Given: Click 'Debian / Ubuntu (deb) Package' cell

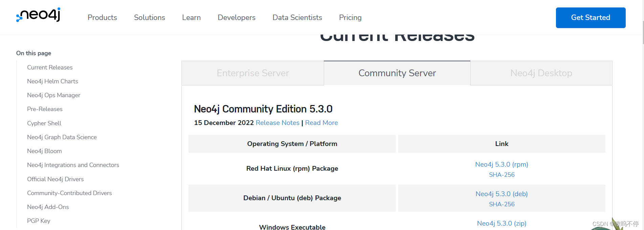Looking at the screenshot, I should click(x=292, y=198).
